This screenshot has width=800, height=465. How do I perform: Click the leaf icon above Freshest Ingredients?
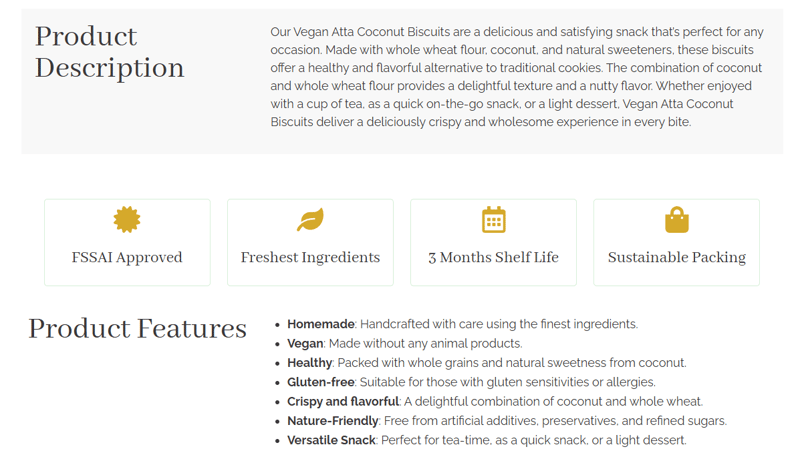310,219
